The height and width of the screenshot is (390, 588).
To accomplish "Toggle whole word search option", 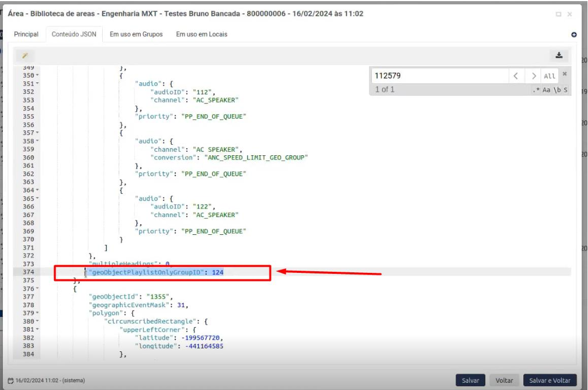I will pyautogui.click(x=556, y=90).
